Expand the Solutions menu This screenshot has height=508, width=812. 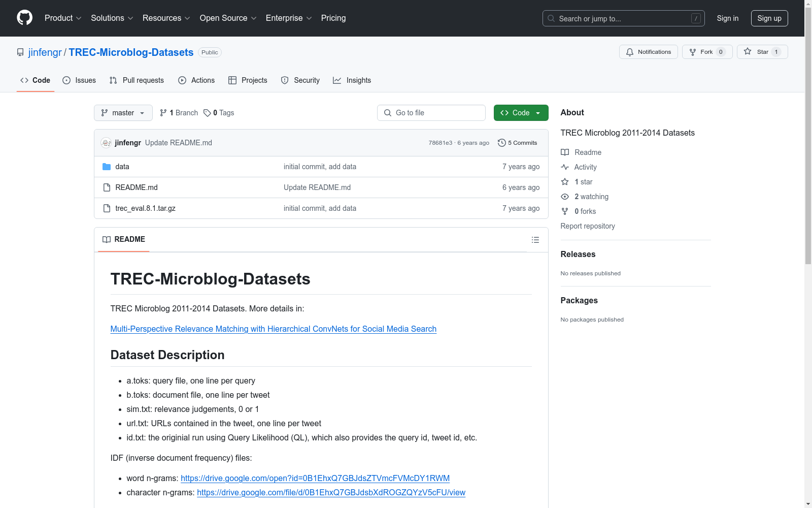pyautogui.click(x=112, y=18)
